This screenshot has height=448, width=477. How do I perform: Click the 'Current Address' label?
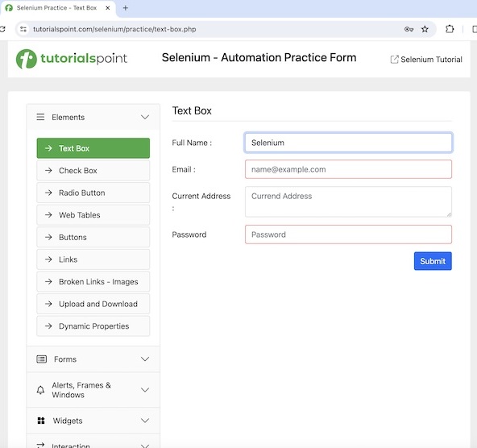pos(201,196)
